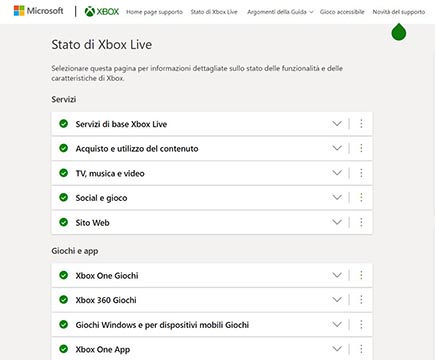Expand Xbox 360 Giochi chevron
Image resolution: width=435 pixels, height=360 pixels.
tap(337, 300)
